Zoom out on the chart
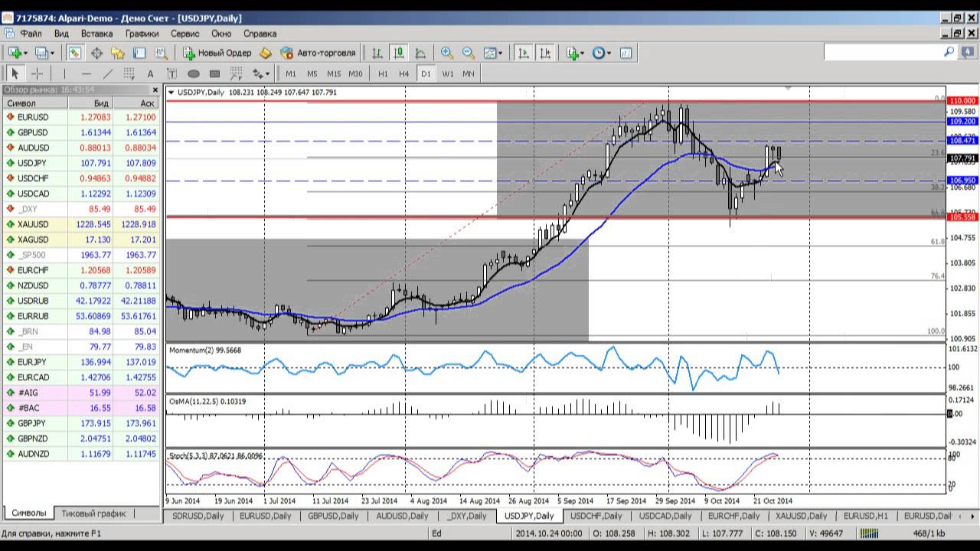Viewport: 980px width, 551px height. pos(468,53)
